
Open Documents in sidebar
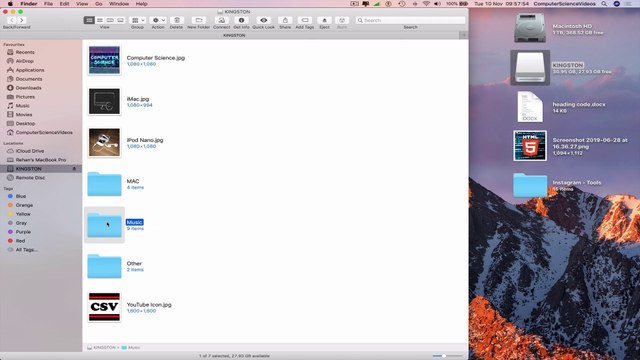pyautogui.click(x=29, y=79)
